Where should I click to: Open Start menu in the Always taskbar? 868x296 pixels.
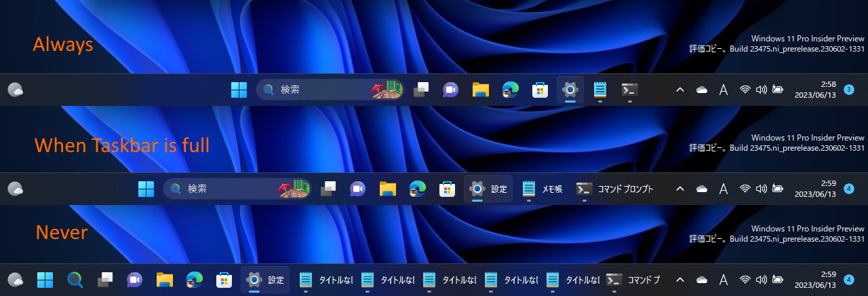pyautogui.click(x=239, y=90)
